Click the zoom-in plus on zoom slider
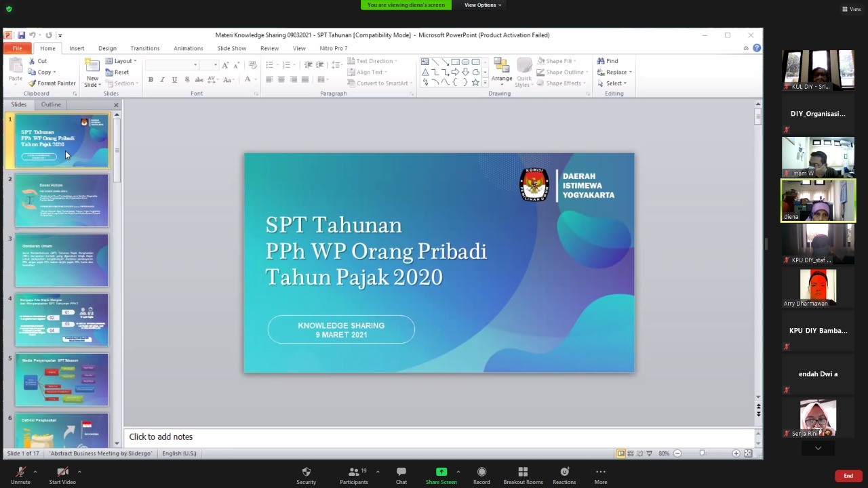 (736, 453)
